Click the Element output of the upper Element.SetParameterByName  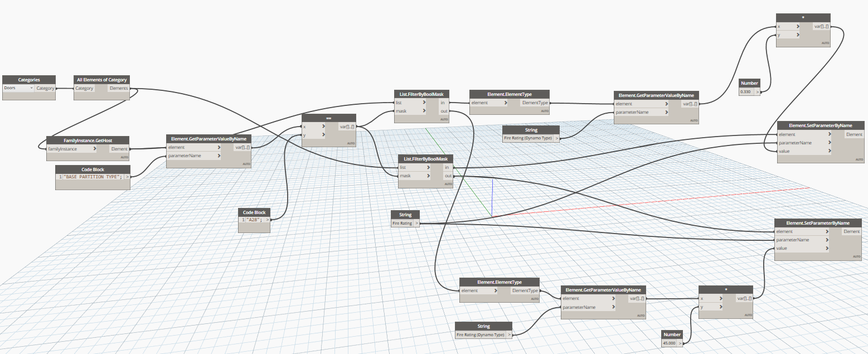pos(855,134)
